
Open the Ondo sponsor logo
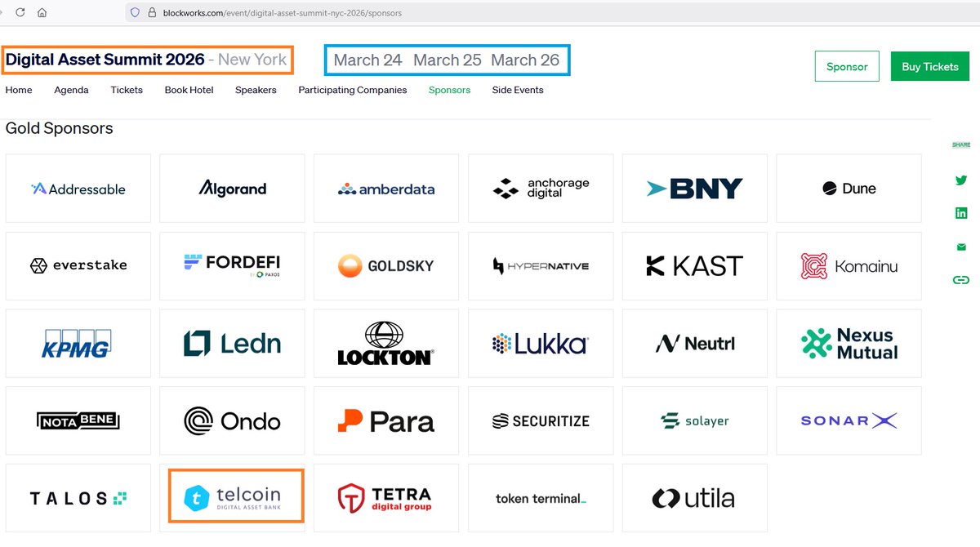232,420
